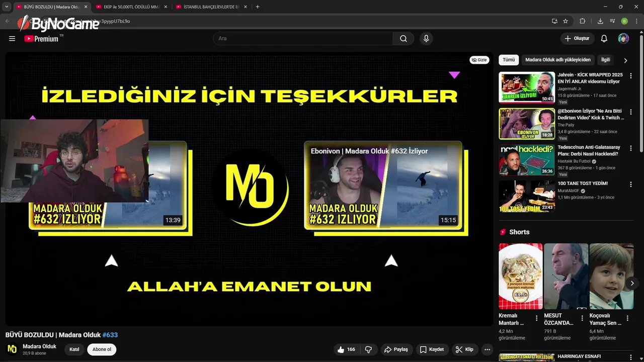Open menu for Jahrein KİCK WRAPPED video
Image resolution: width=644 pixels, height=362 pixels.
tap(631, 76)
